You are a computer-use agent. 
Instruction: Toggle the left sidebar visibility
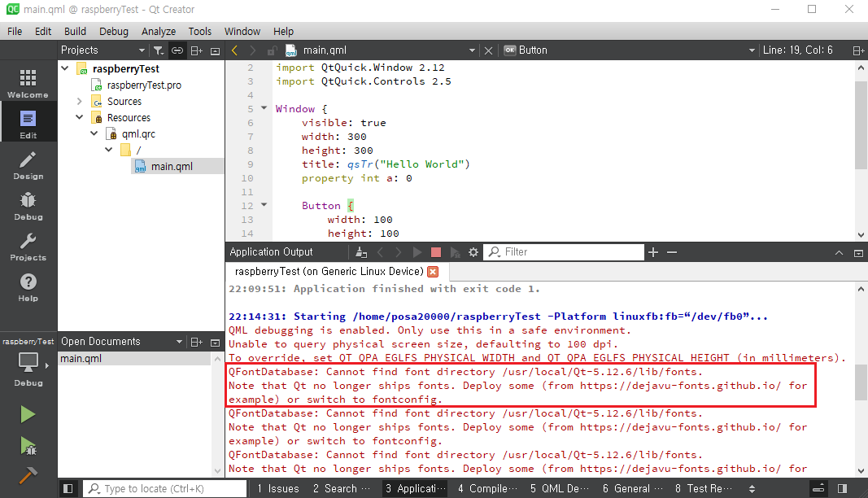coord(68,488)
